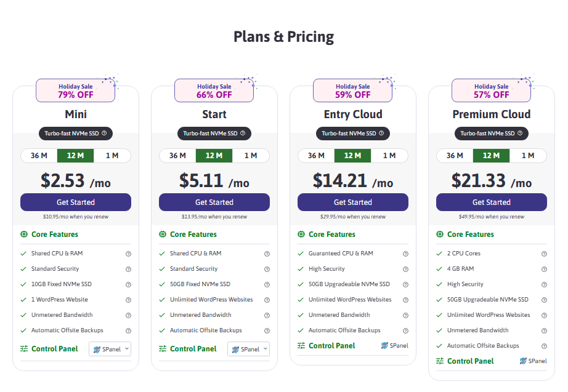The height and width of the screenshot is (392, 568).
Task: Open the SPanel selector on Start plan
Action: 248,349
